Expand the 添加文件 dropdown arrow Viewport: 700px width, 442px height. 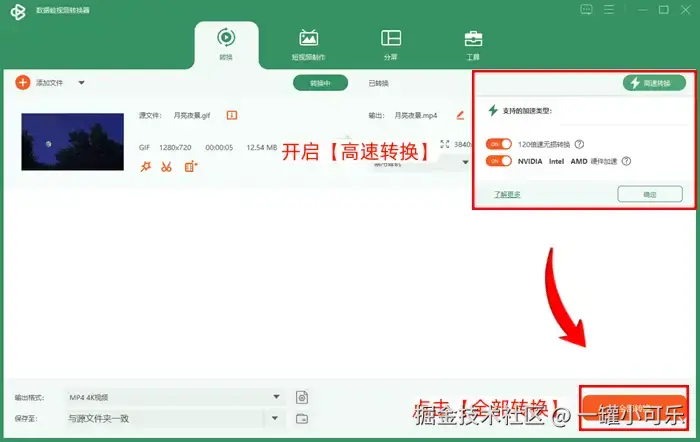pos(81,83)
